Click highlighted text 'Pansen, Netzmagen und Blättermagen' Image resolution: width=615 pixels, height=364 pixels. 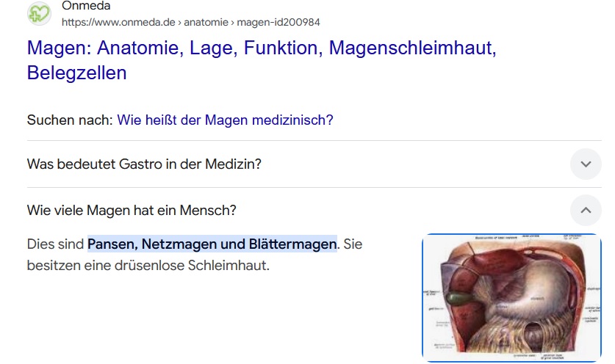[x=212, y=244]
